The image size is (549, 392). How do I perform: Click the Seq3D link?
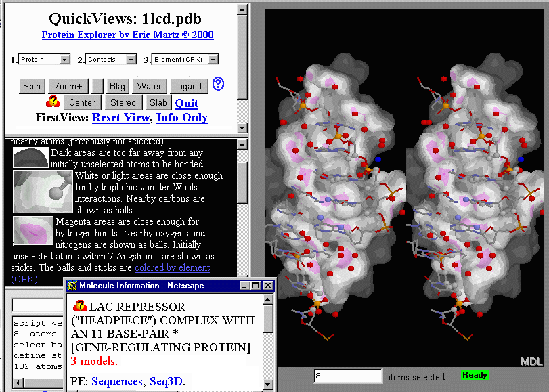point(166,382)
